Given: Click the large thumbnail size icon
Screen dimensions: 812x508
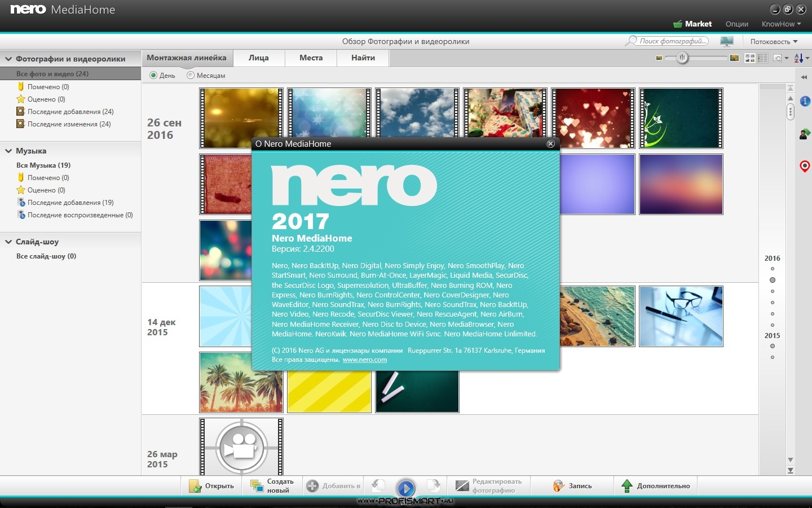Looking at the screenshot, I should (734, 58).
